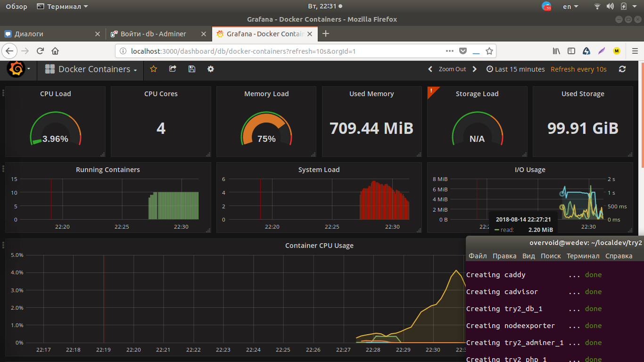Open the Wi-Fi network indicator
The height and width of the screenshot is (362, 644).
597,7
